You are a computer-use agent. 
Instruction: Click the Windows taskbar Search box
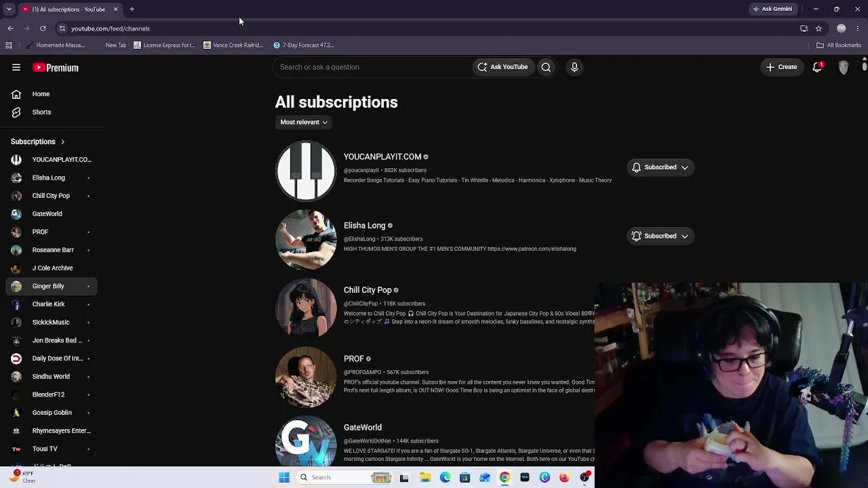pyautogui.click(x=345, y=477)
